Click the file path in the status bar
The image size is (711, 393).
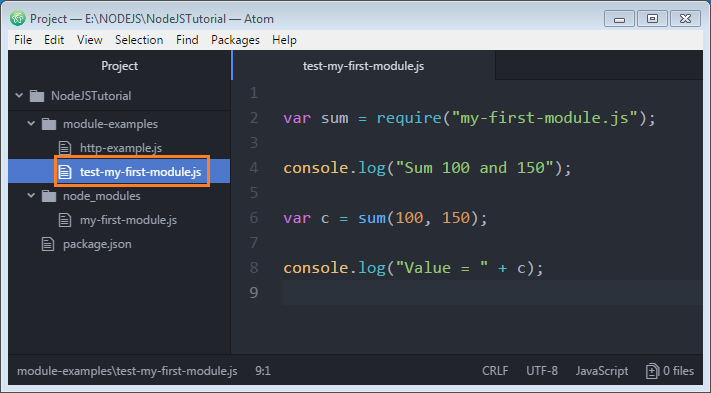click(x=127, y=371)
